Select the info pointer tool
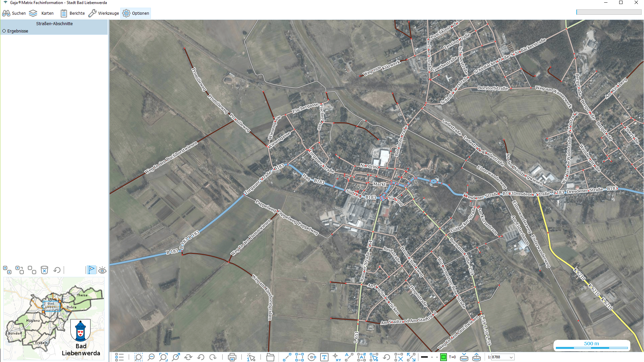The width and height of the screenshot is (644, 362). (x=251, y=357)
